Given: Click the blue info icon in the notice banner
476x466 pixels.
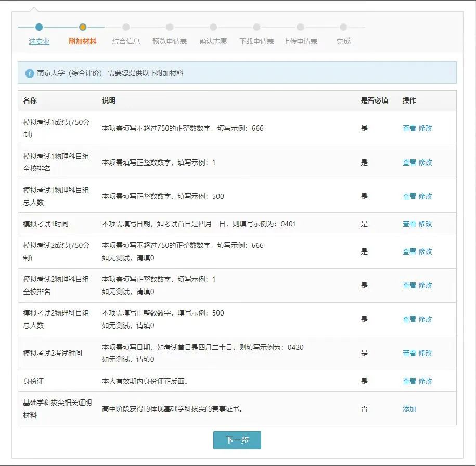Looking at the screenshot, I should coord(30,73).
